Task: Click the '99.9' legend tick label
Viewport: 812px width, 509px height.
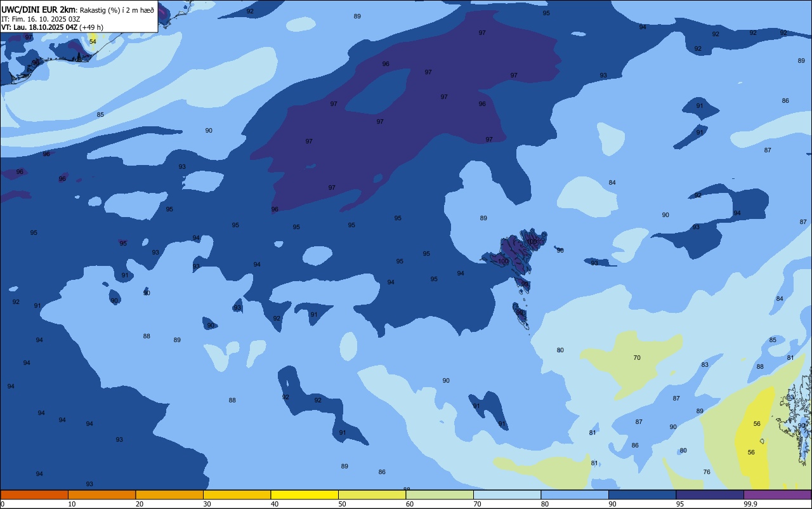Action: coord(750,504)
